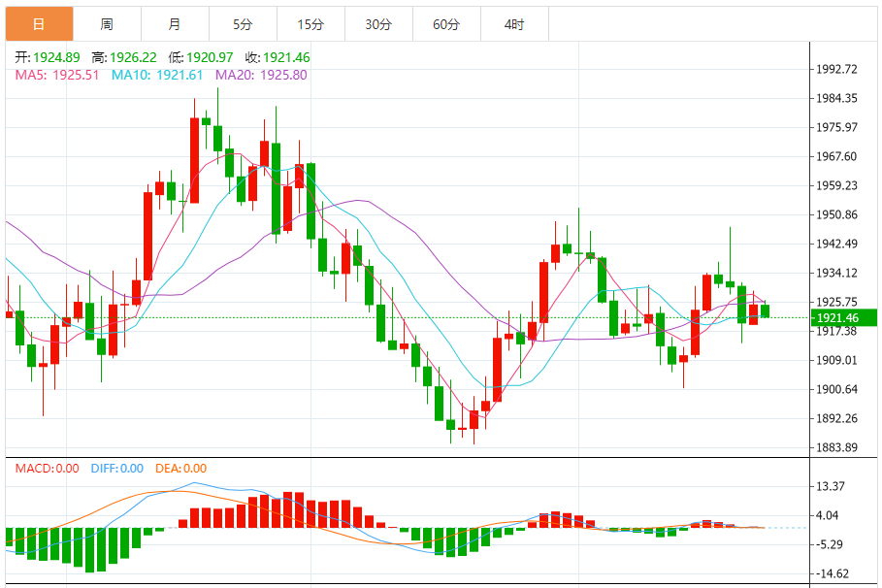Click the -14.62 MACD axis label

coord(832,573)
